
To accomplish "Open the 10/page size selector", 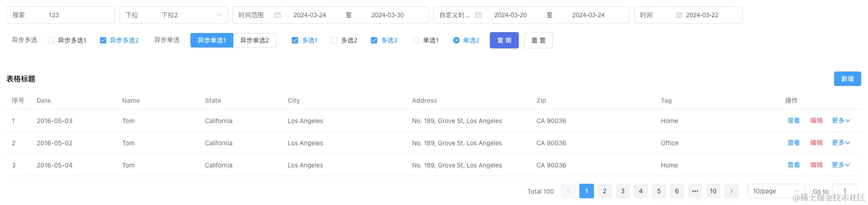I will pos(776,191).
